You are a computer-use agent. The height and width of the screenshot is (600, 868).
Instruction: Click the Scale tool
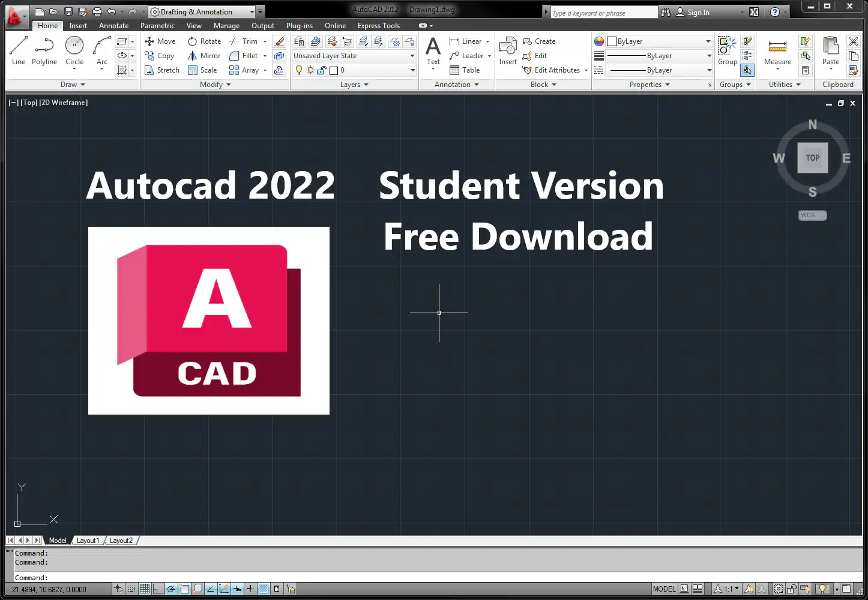coord(202,70)
